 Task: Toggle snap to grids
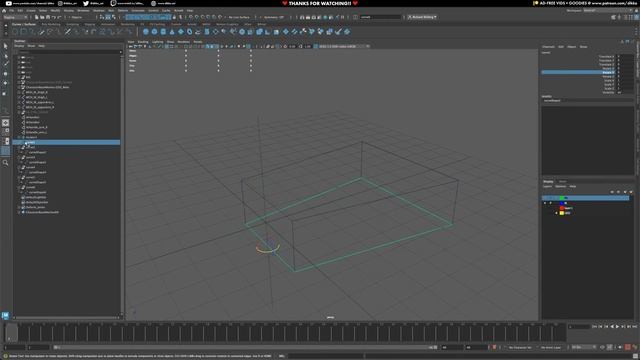point(191,17)
